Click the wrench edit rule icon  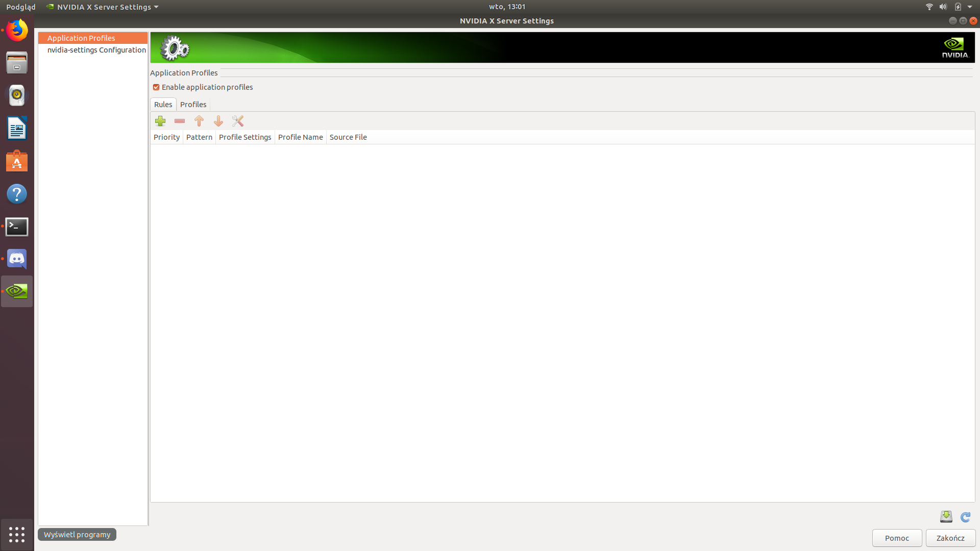click(238, 121)
